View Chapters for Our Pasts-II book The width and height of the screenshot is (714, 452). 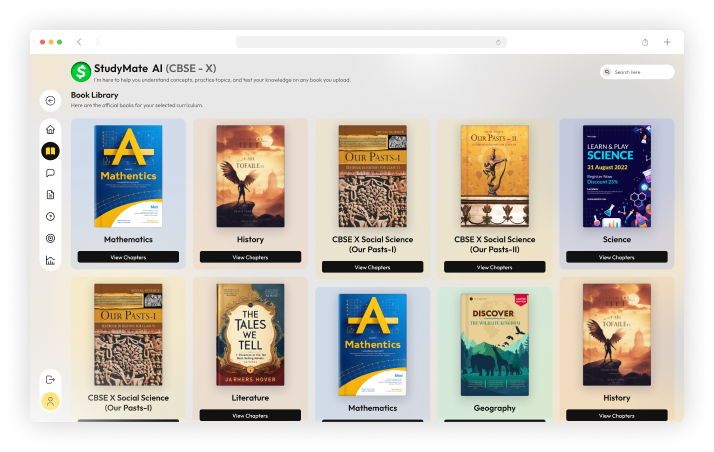(495, 267)
